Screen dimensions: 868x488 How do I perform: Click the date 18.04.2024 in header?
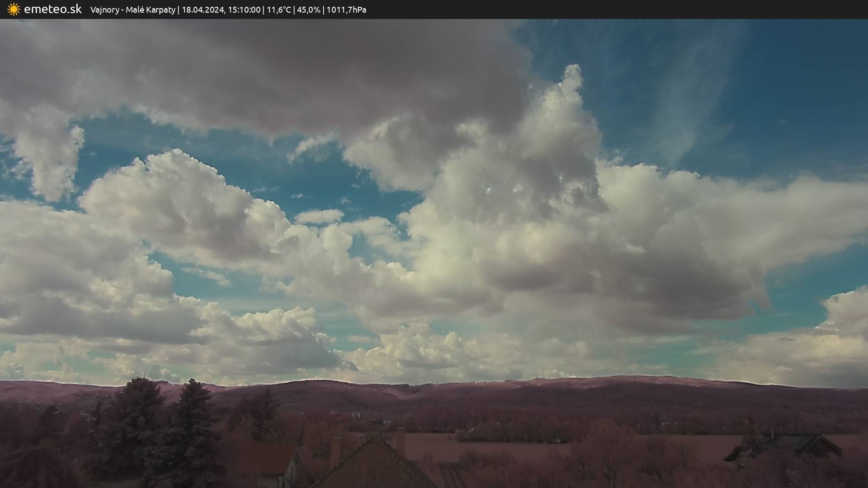[203, 10]
